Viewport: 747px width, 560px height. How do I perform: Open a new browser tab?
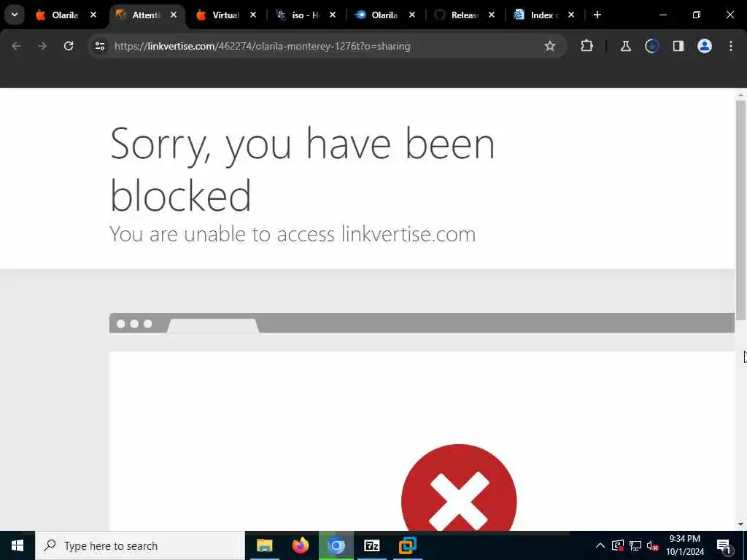click(597, 15)
